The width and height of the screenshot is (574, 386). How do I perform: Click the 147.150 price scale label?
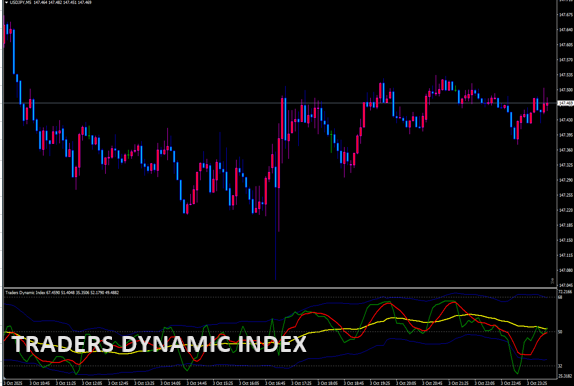coord(566,240)
